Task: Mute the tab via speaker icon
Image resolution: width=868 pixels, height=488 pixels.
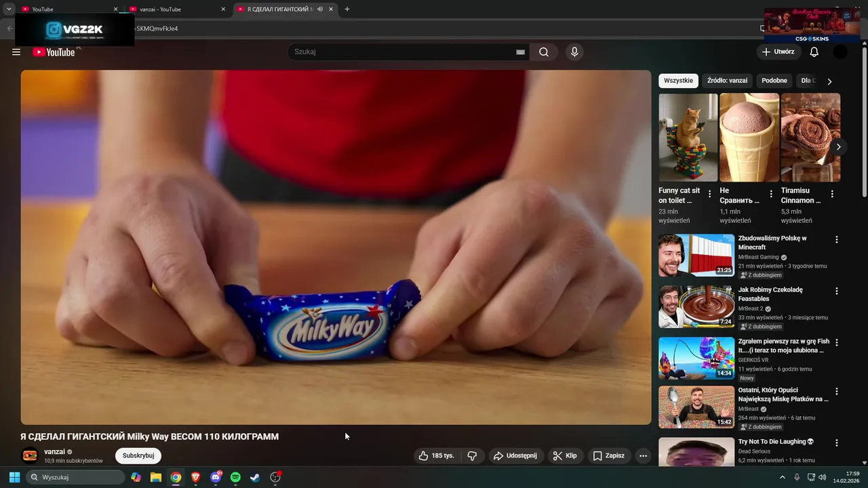Action: 320,9
